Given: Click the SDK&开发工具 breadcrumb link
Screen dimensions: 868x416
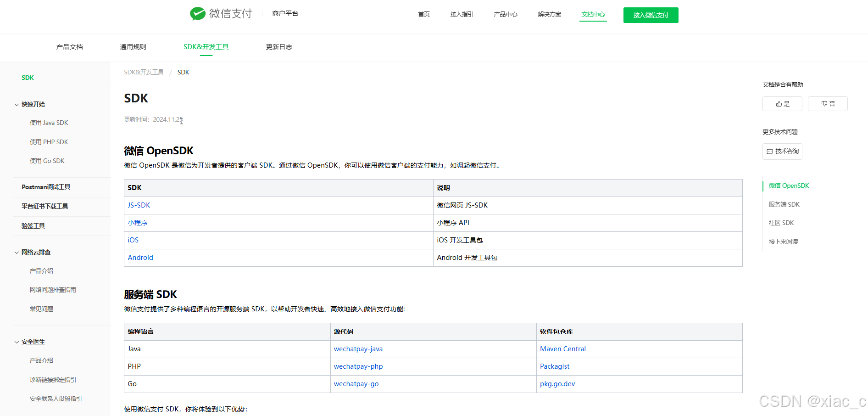Looking at the screenshot, I should tap(144, 72).
